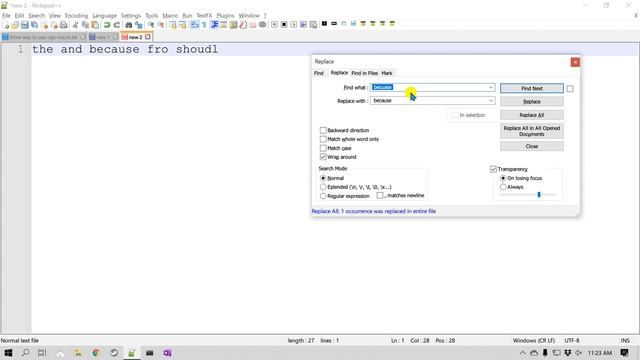
Task: Toggle Show All Characters pilcrow icon
Action: (x=204, y=25)
